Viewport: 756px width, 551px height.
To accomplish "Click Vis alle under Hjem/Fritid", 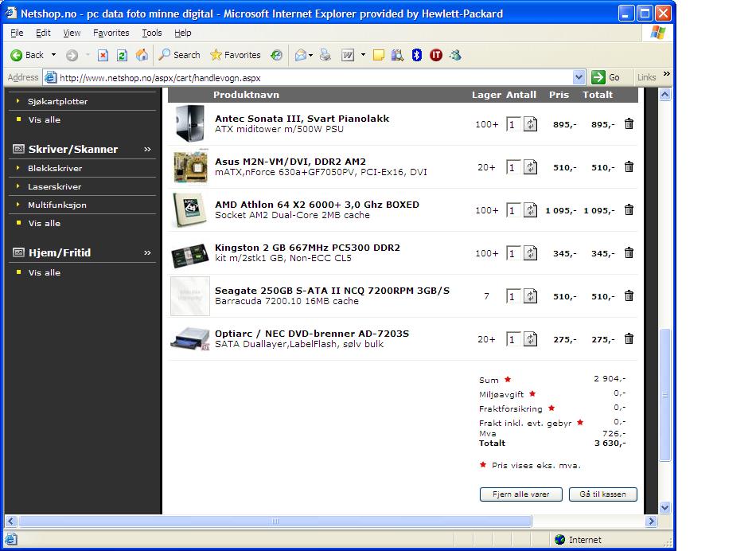I will point(45,272).
